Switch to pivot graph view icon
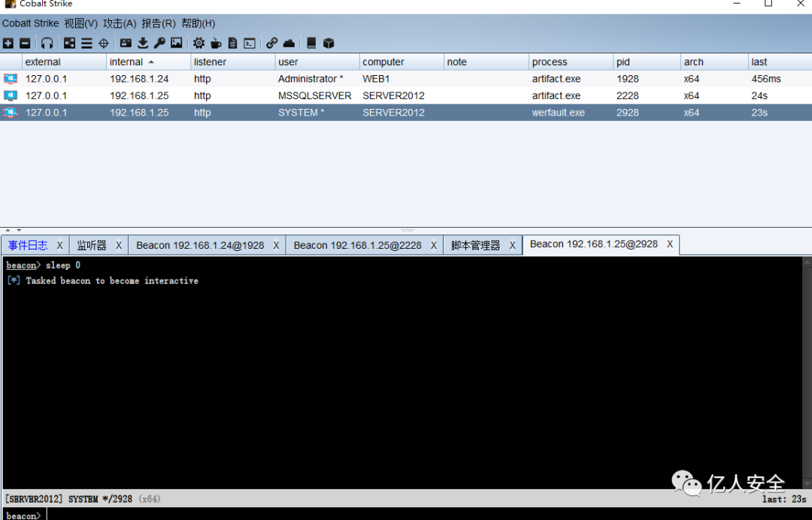Image resolution: width=812 pixels, height=520 pixels. click(69, 44)
